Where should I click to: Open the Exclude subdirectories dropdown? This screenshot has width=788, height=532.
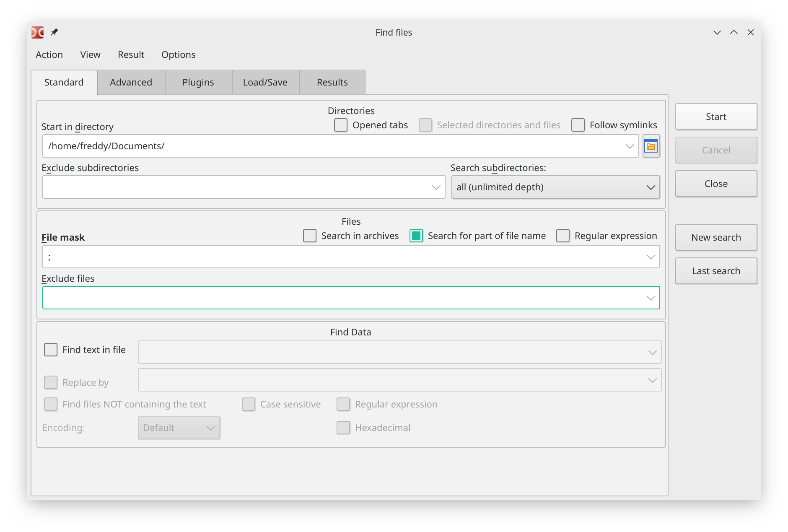point(436,187)
